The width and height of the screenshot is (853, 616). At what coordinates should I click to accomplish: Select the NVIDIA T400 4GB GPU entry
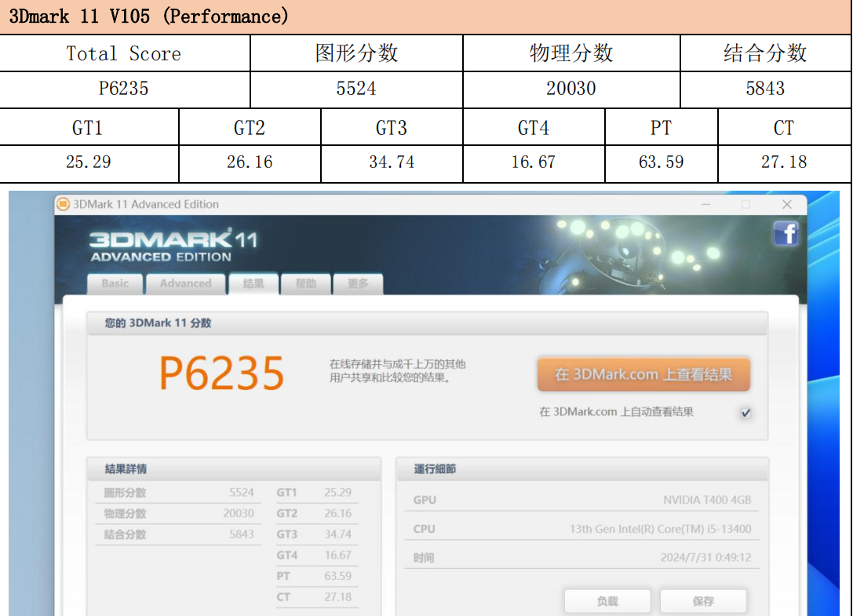[706, 500]
